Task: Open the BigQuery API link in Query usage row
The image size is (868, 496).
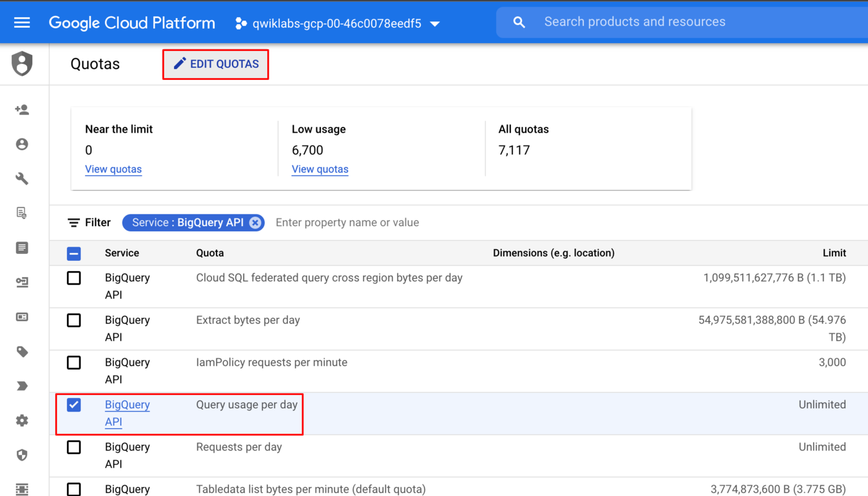Action: (x=128, y=414)
